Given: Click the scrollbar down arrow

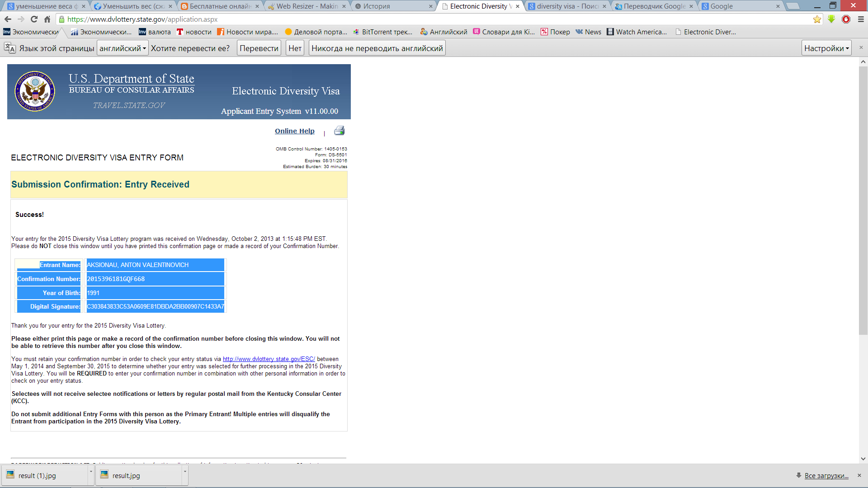Looking at the screenshot, I should click(x=863, y=459).
